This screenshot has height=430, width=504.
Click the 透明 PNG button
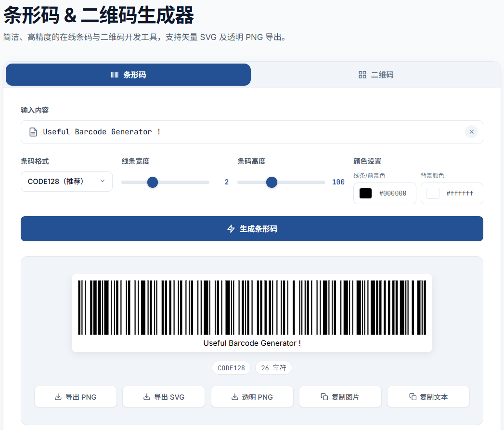pos(252,397)
